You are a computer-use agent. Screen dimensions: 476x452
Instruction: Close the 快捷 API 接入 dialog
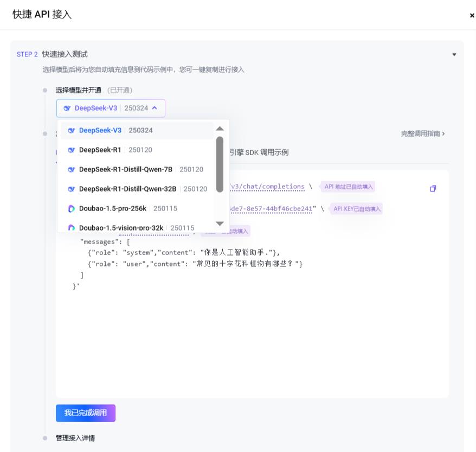(x=472, y=16)
